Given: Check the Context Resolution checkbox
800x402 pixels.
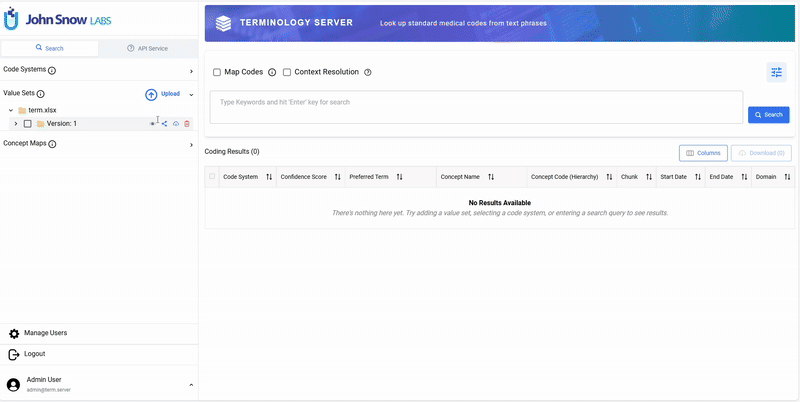Looking at the screenshot, I should 287,72.
